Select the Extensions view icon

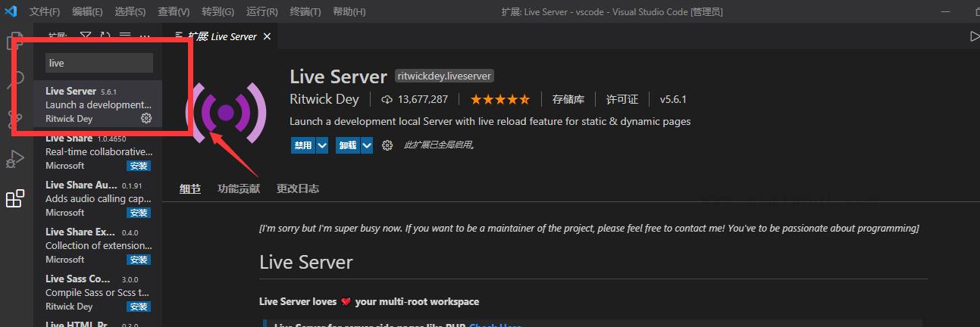(x=15, y=198)
